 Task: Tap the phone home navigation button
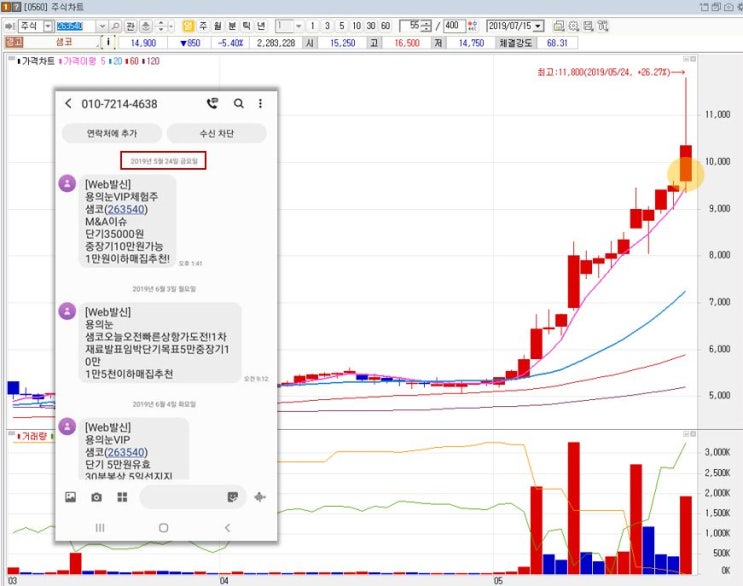[163, 528]
